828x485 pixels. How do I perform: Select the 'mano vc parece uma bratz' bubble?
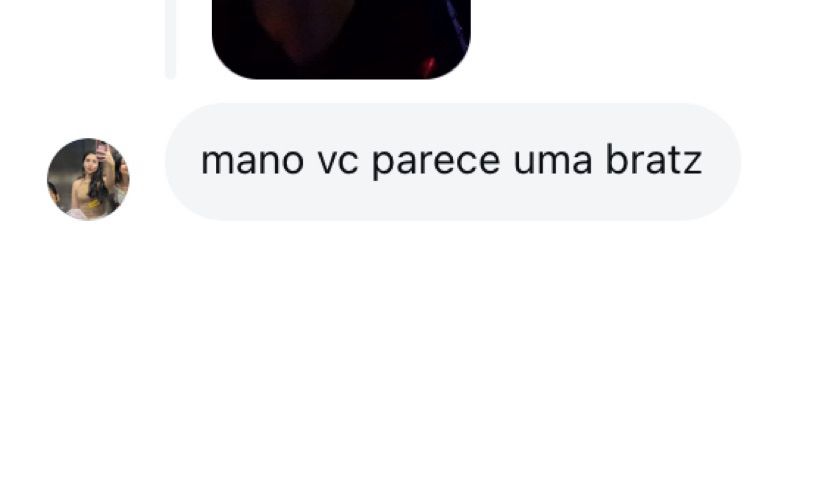[453, 161]
